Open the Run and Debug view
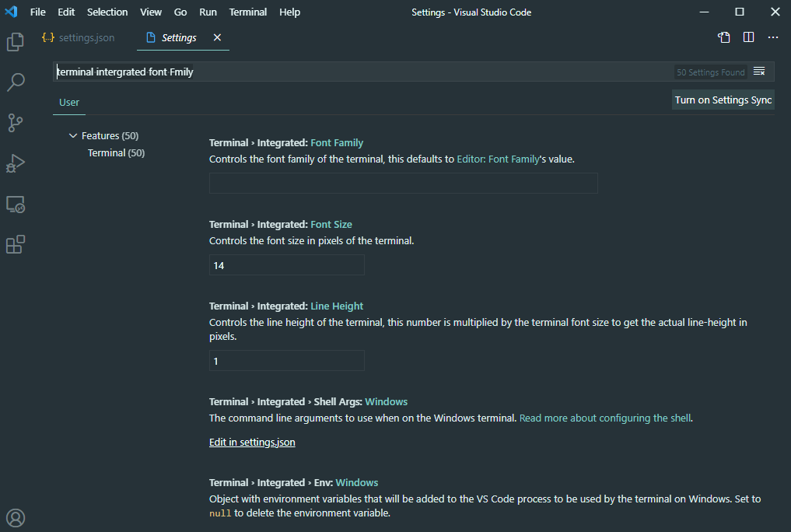Viewport: 791px width, 532px height. pyautogui.click(x=15, y=163)
